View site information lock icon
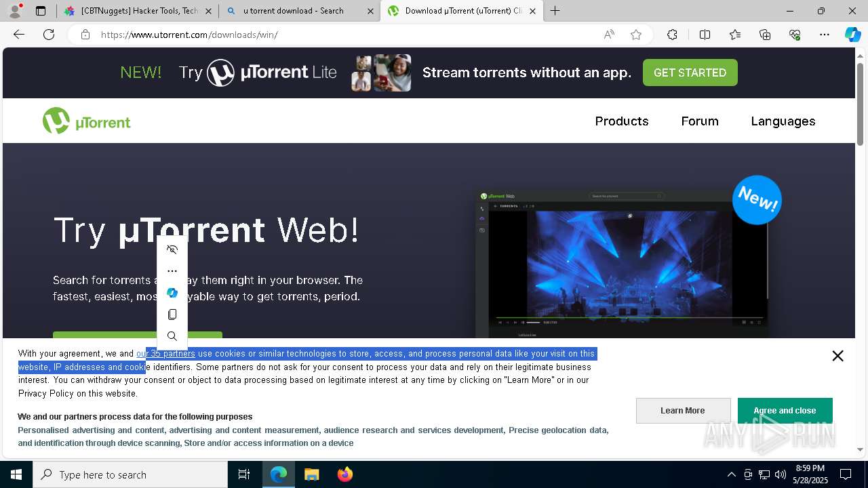The height and width of the screenshot is (488, 868). (x=85, y=35)
